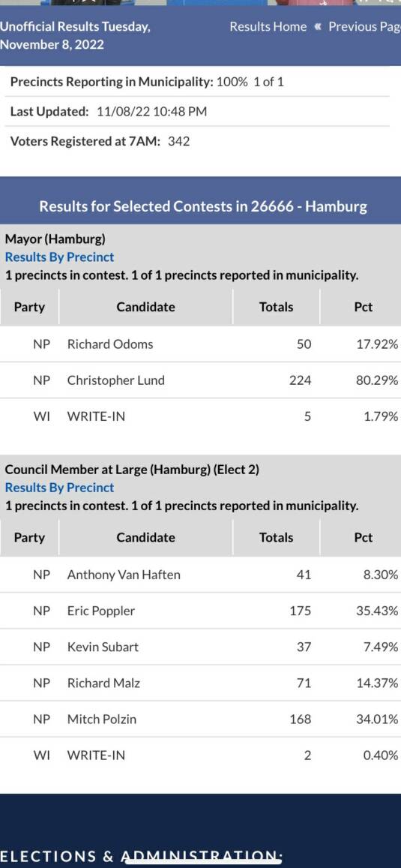Click the Candidate header in the Council table
This screenshot has width=401, height=868.
pyautogui.click(x=145, y=537)
